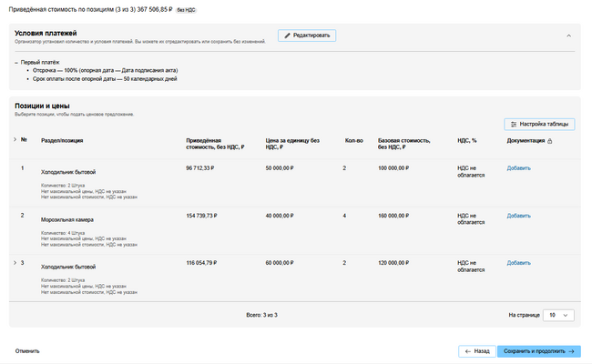Add documentation for row 3 Холодильник
The image size is (592, 364).
(518, 263)
